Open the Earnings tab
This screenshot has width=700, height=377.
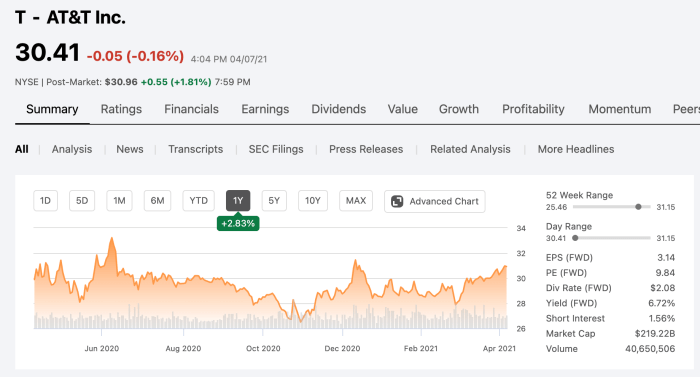pyautogui.click(x=265, y=109)
